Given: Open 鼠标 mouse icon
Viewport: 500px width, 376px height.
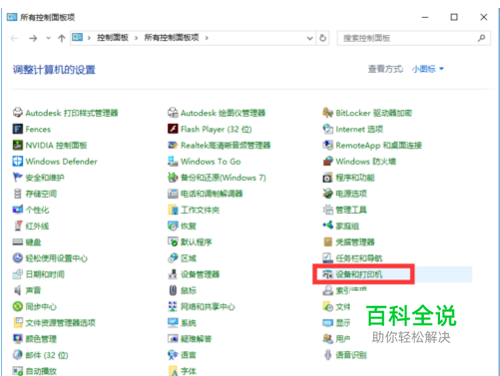Looking at the screenshot, I should click(173, 290).
